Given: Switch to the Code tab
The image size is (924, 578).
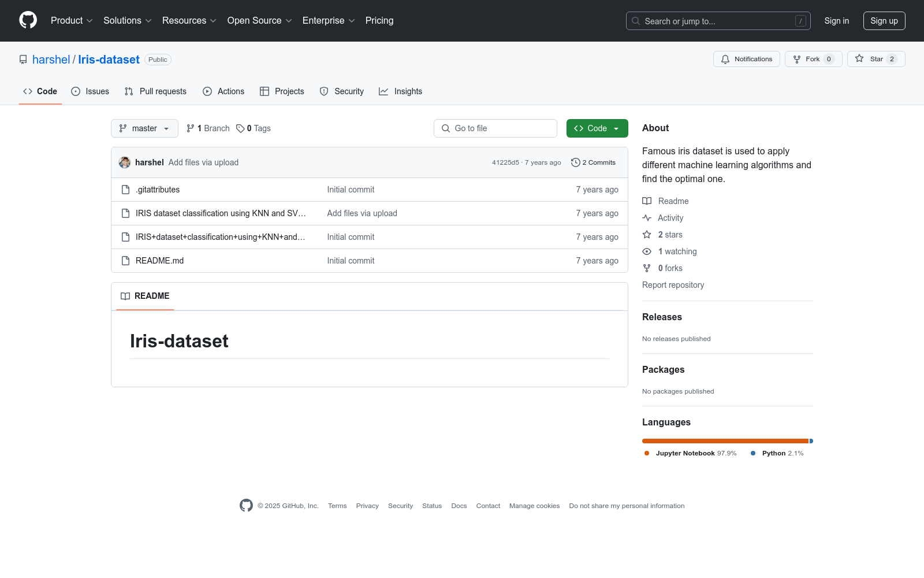Looking at the screenshot, I should point(40,91).
